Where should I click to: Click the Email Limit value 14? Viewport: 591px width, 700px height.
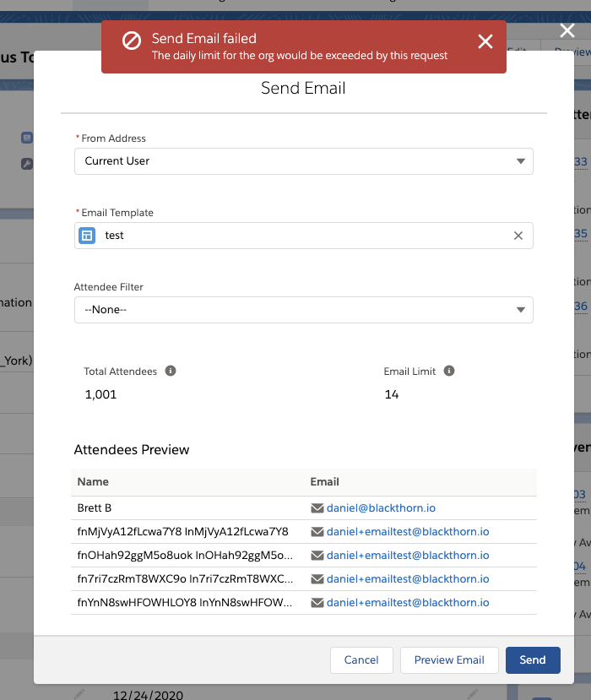392,394
